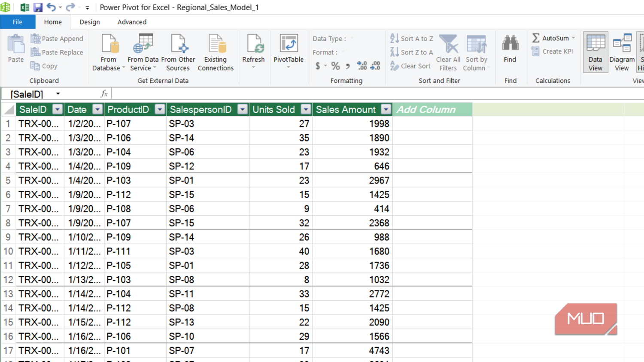The image size is (644, 362).
Task: Choose From Other Sources
Action: point(178,52)
